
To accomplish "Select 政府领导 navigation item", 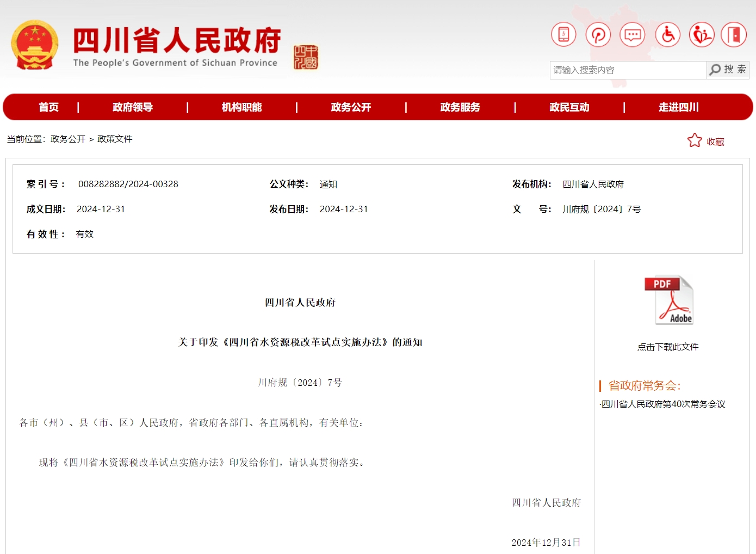I will click(133, 107).
